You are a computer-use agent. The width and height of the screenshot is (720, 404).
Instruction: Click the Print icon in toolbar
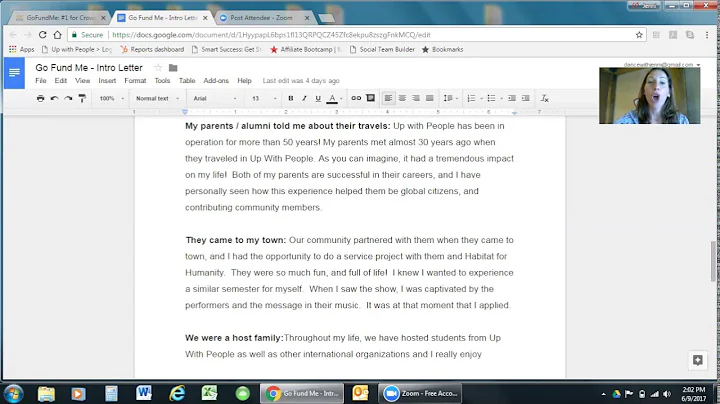[x=40, y=98]
